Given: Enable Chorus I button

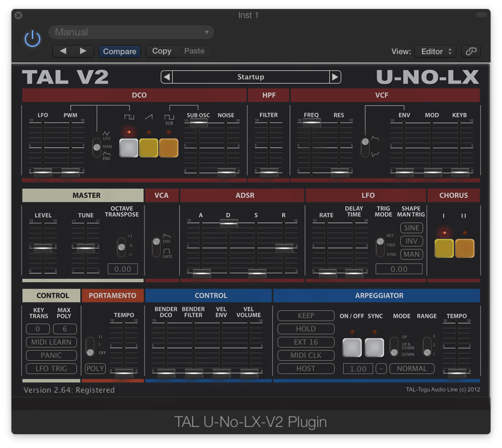Looking at the screenshot, I should (444, 248).
